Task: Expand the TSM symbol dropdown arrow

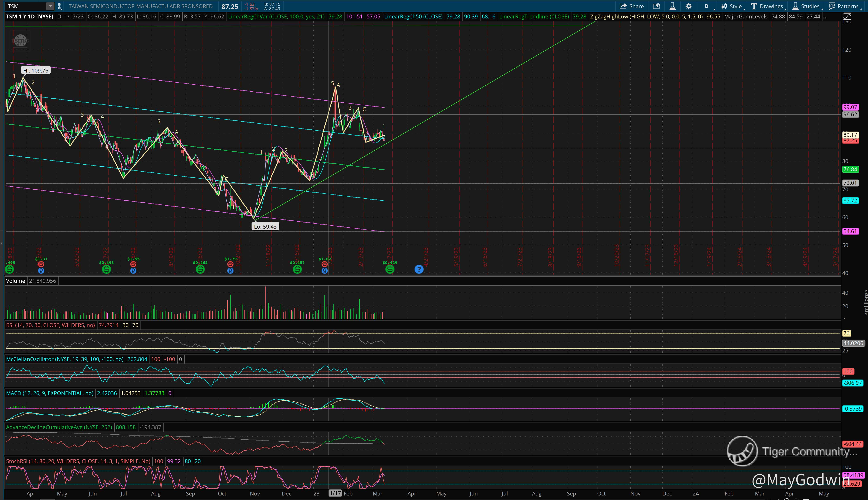Action: (x=50, y=6)
